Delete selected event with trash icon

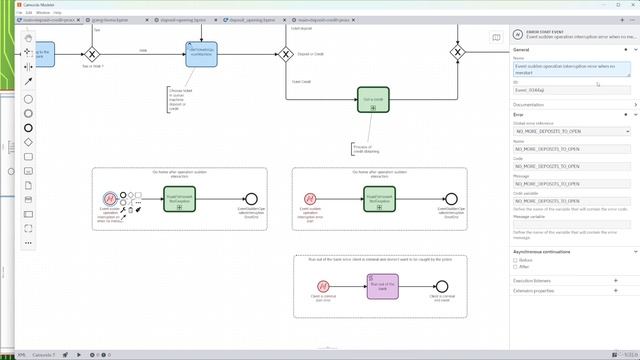(131, 210)
